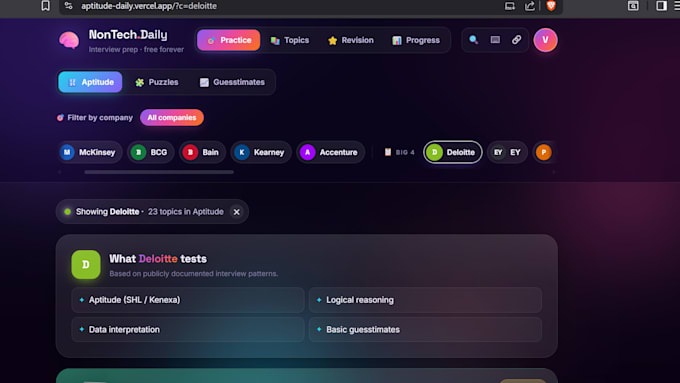
Task: Click the NonTech.Daily brain logo
Action: (x=69, y=41)
